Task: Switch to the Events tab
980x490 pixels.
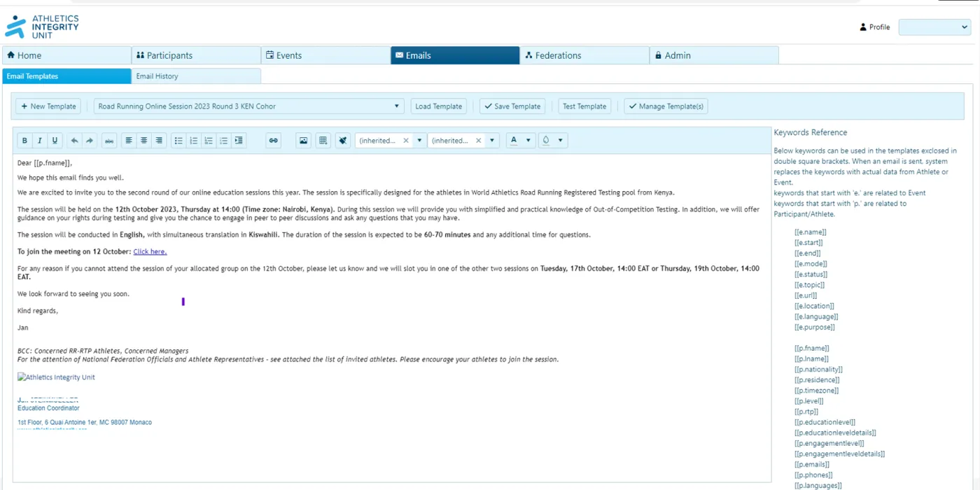Action: 325,55
